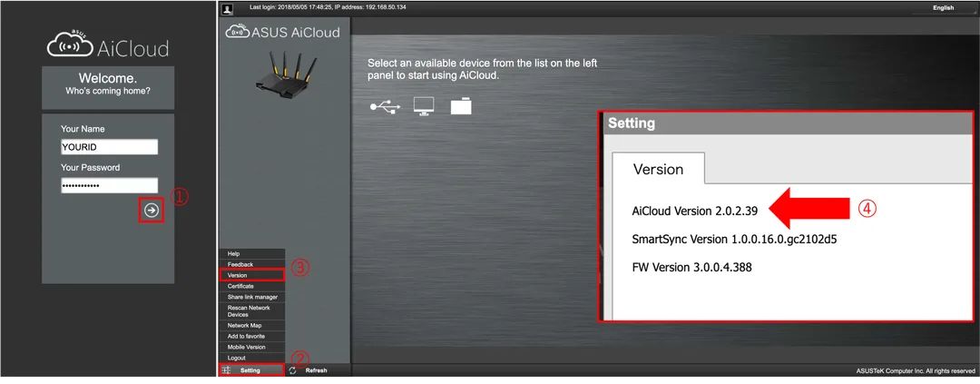Image resolution: width=980 pixels, height=384 pixels.
Task: Click the login arrow button
Action: pos(152,211)
